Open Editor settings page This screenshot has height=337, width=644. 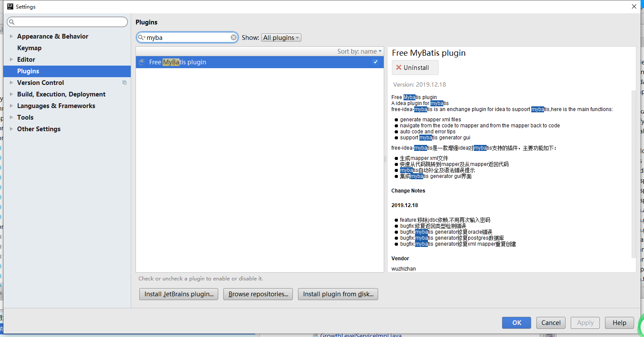(26, 60)
